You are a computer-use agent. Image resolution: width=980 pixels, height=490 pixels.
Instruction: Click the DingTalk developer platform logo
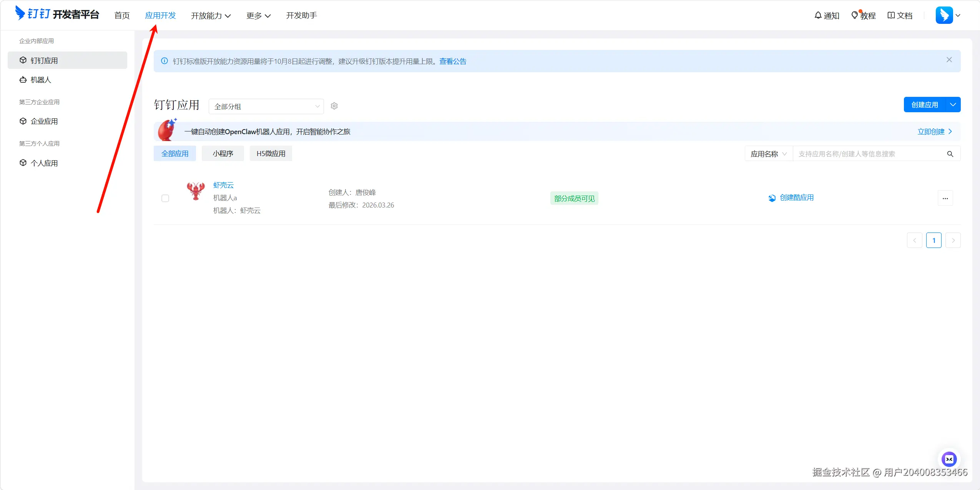point(57,14)
